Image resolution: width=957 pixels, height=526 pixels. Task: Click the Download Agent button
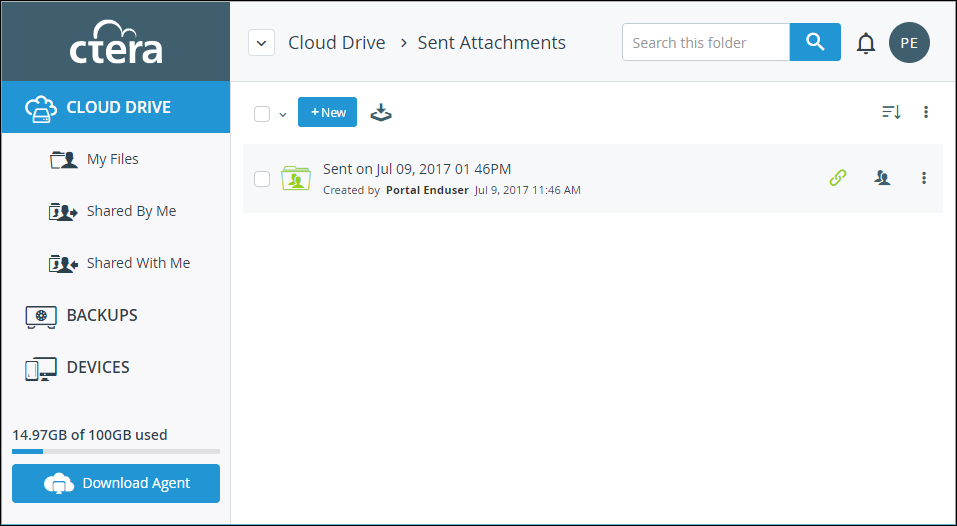116,483
